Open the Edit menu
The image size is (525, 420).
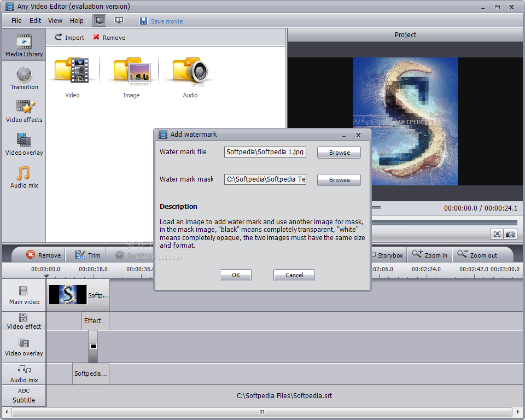click(x=35, y=21)
